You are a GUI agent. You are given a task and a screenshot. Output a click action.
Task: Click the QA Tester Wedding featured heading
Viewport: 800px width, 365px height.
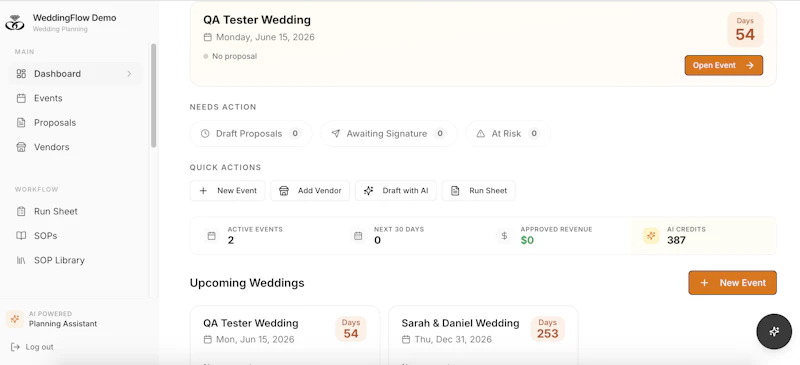click(x=257, y=20)
